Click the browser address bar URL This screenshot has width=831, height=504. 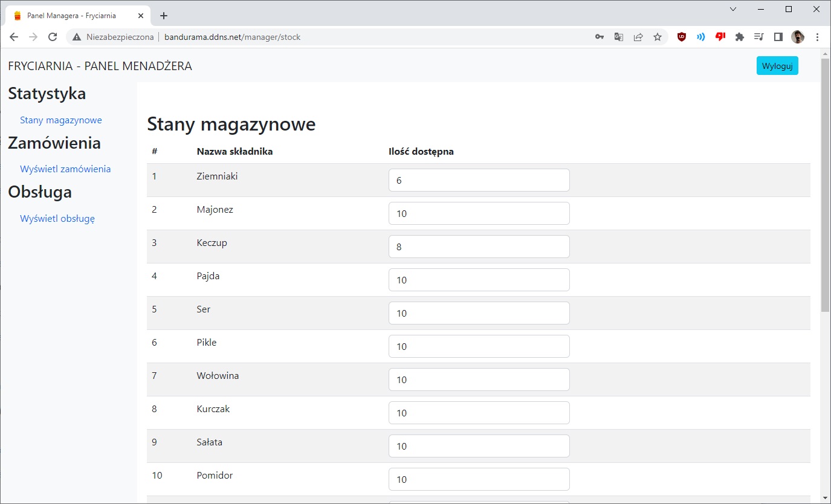[x=232, y=37]
